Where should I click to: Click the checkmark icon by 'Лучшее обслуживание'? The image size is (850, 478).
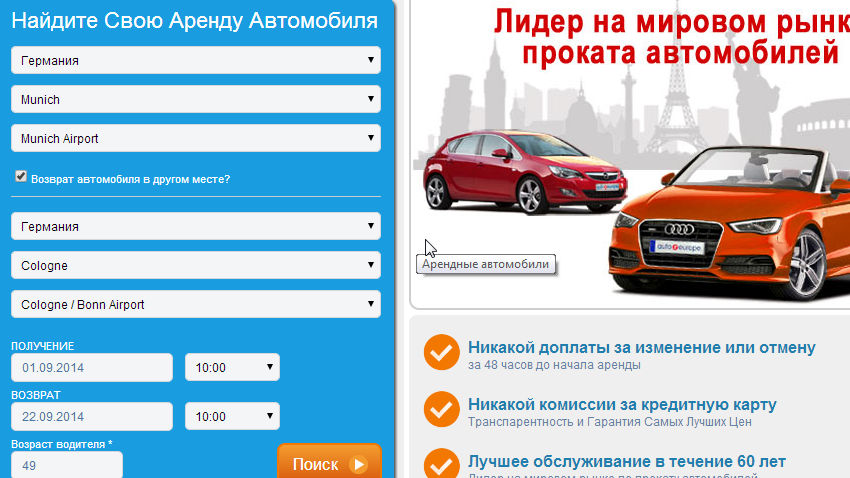click(442, 463)
